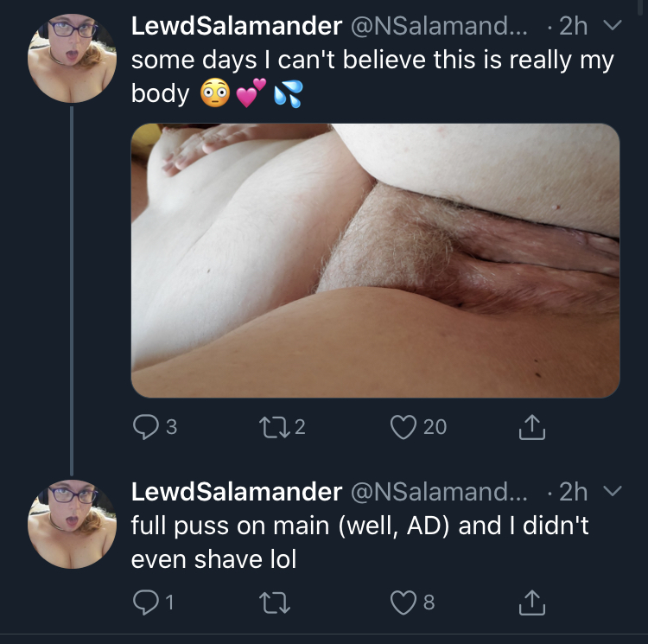Expand the top tweet's chevron options menu

click(x=613, y=26)
